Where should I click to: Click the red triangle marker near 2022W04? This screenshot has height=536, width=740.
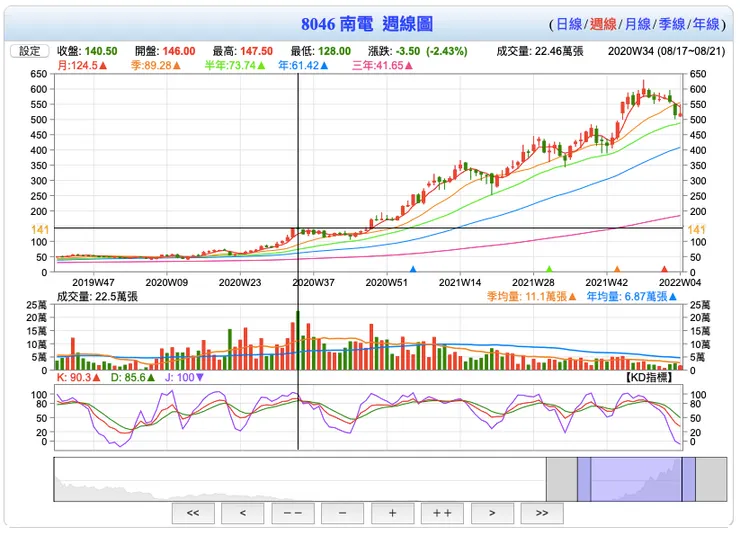point(664,269)
